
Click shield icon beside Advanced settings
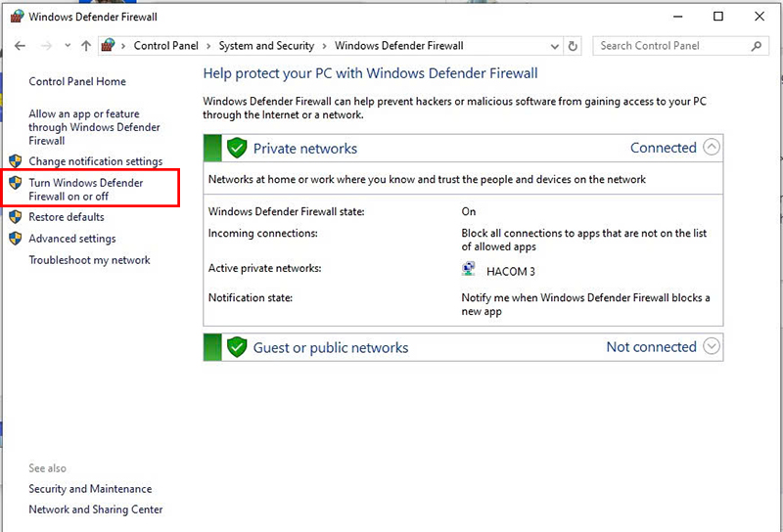pyautogui.click(x=16, y=238)
